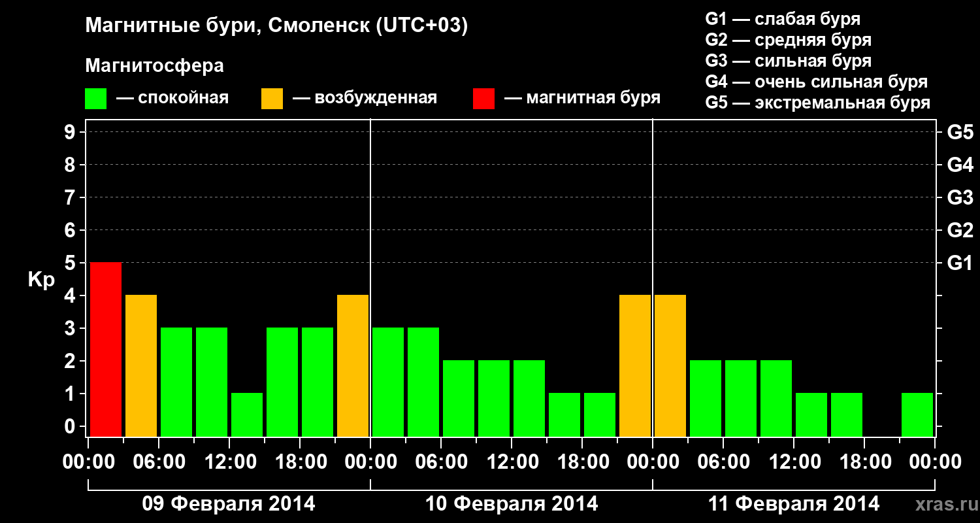This screenshot has height=523, width=980.
Task: Click 'G3 — сильная буря' legend line
Action: pyautogui.click(x=788, y=61)
